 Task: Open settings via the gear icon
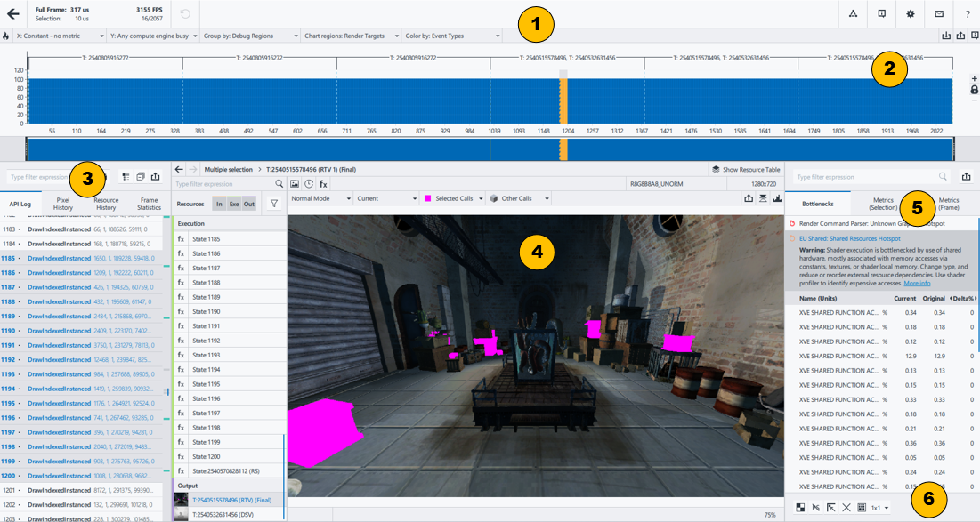[x=910, y=14]
